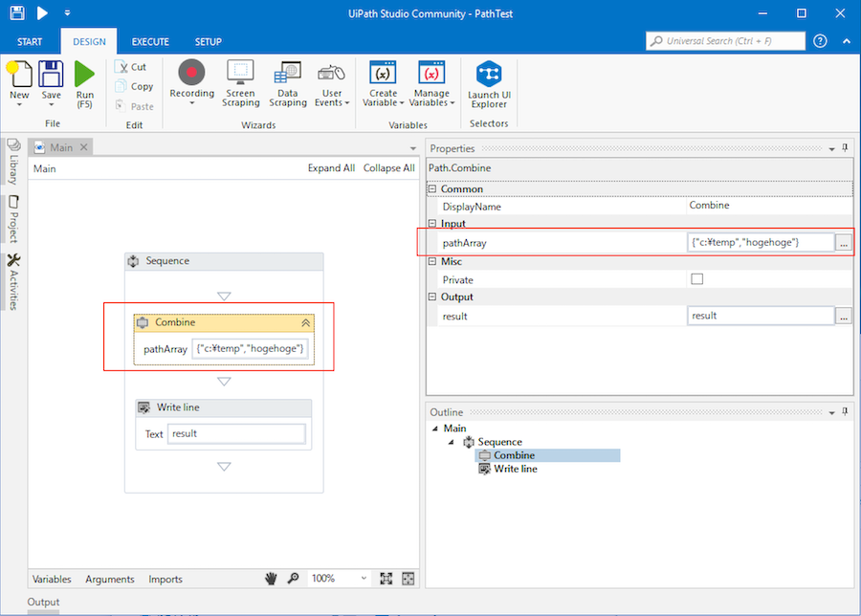Screen dimensions: 861x616
Task: Click the Paste command
Action: point(135,106)
